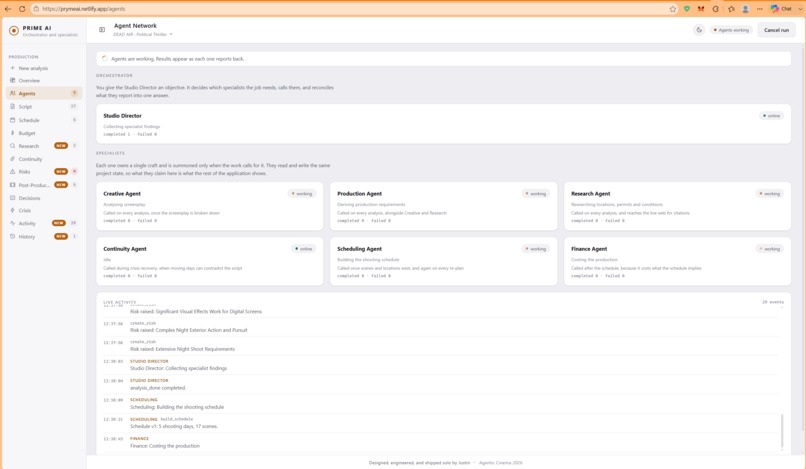Open the Budget section

43,133
